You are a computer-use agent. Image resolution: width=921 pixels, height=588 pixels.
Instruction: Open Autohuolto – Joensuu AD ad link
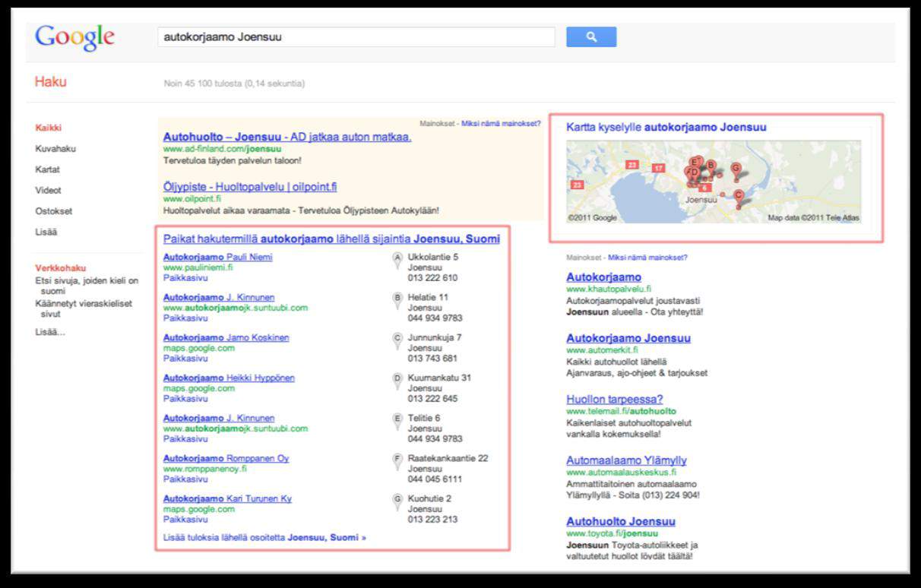point(287,137)
